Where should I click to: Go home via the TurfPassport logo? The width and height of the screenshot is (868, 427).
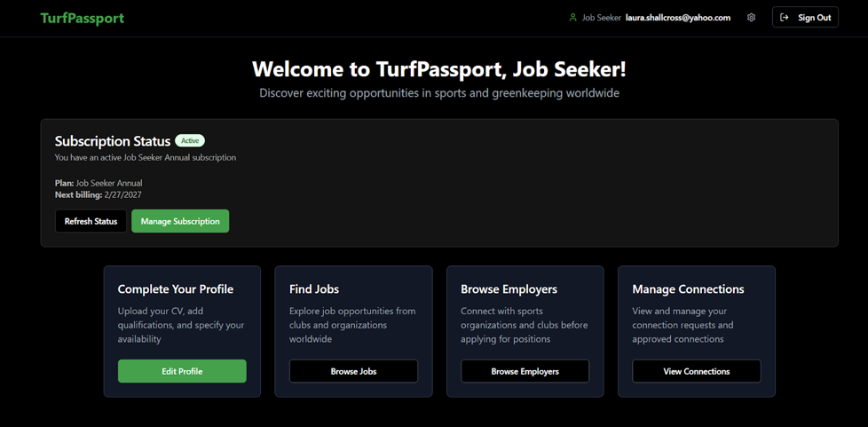click(x=82, y=18)
